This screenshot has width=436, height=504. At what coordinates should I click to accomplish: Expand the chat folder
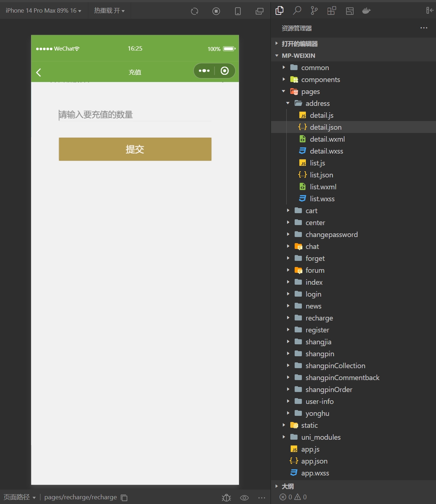(353, 246)
